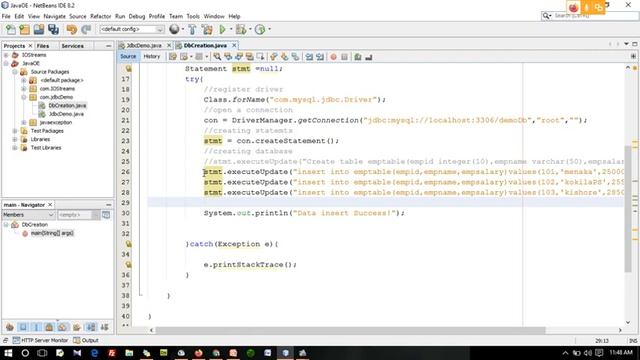The image size is (640, 360).
Task: Expand the com.IOStreams package node
Action: pos(24,89)
